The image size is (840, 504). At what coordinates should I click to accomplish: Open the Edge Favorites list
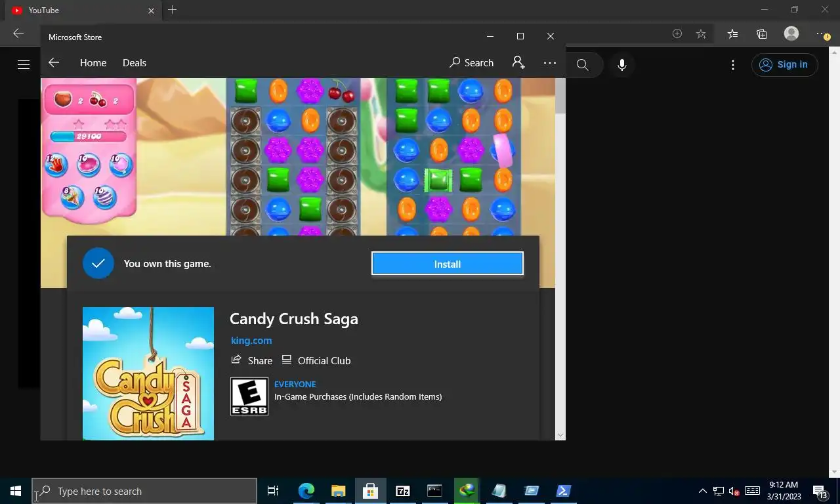[x=732, y=33]
